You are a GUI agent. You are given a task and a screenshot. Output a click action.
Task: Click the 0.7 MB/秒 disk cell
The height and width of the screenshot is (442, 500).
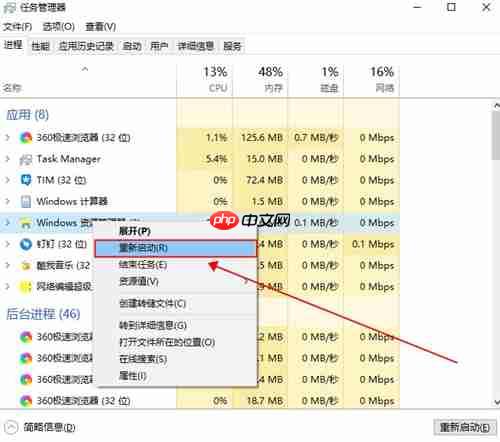click(316, 137)
